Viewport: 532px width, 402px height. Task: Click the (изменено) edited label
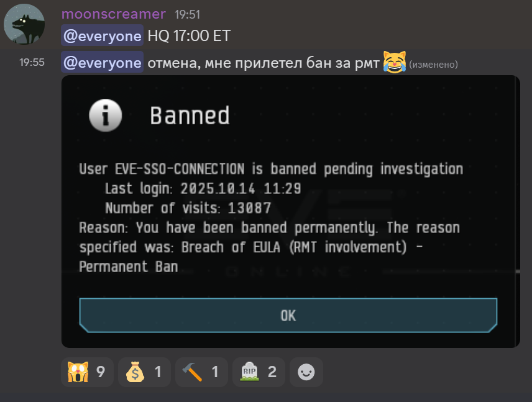(433, 64)
